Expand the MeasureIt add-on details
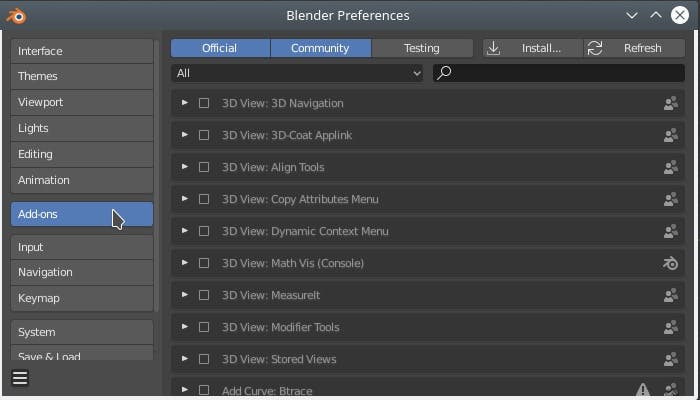This screenshot has height=400, width=700. coord(184,295)
